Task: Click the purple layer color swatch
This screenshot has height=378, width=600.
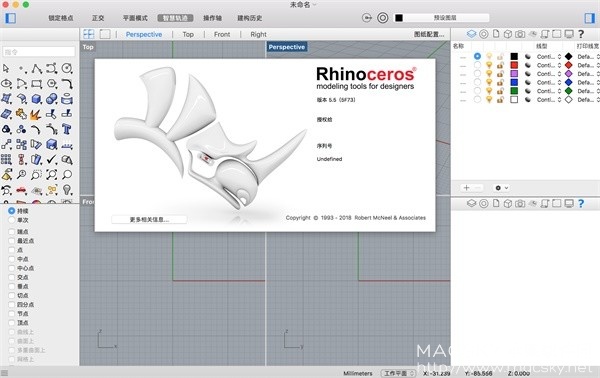Action: (514, 73)
